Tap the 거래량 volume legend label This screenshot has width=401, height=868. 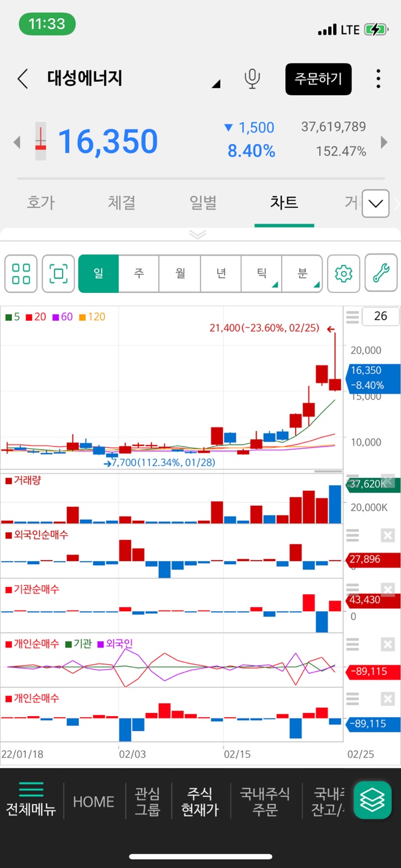23,480
